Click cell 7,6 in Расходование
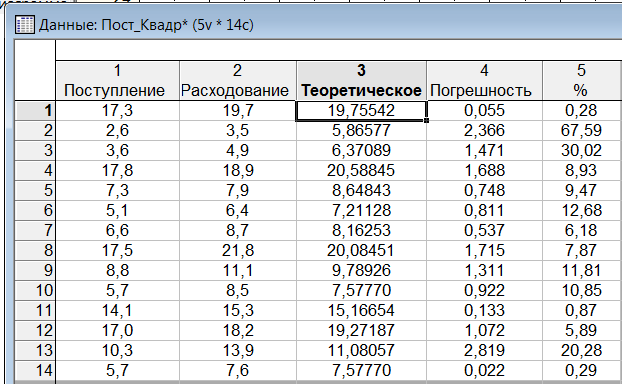This screenshot has height=384, width=622. 238,371
